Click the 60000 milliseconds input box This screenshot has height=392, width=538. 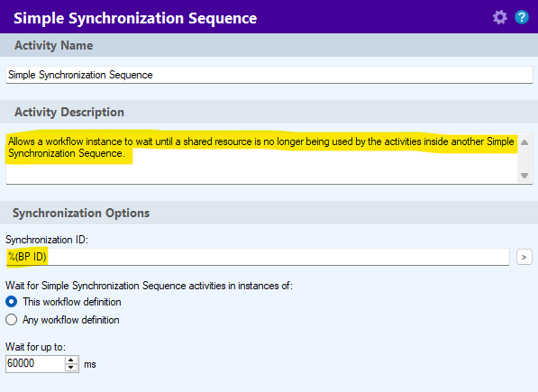(x=35, y=363)
